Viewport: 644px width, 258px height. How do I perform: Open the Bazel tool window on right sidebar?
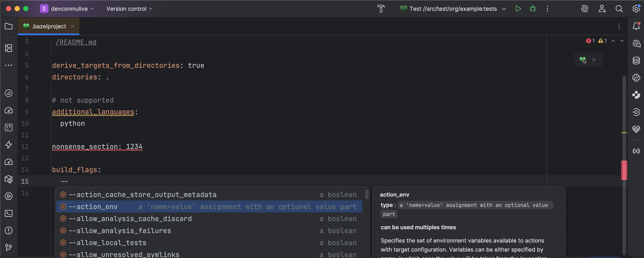(636, 129)
